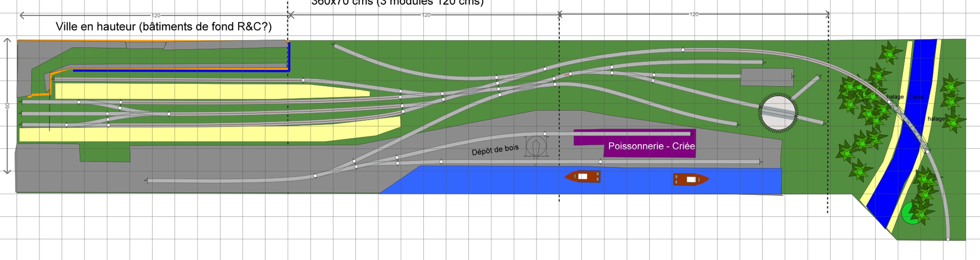
Task: Click the right red fishing boat
Action: 690,180
